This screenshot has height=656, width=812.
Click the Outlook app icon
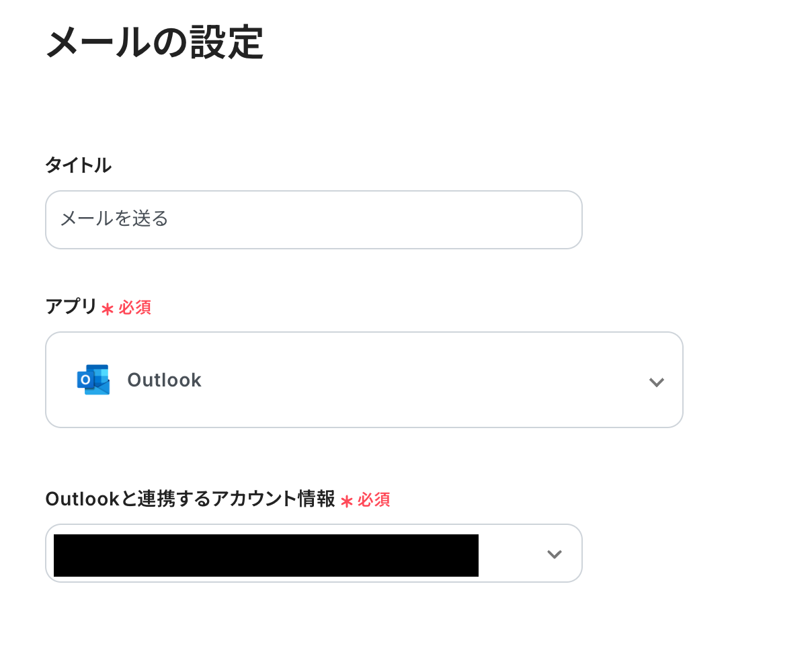(x=93, y=380)
